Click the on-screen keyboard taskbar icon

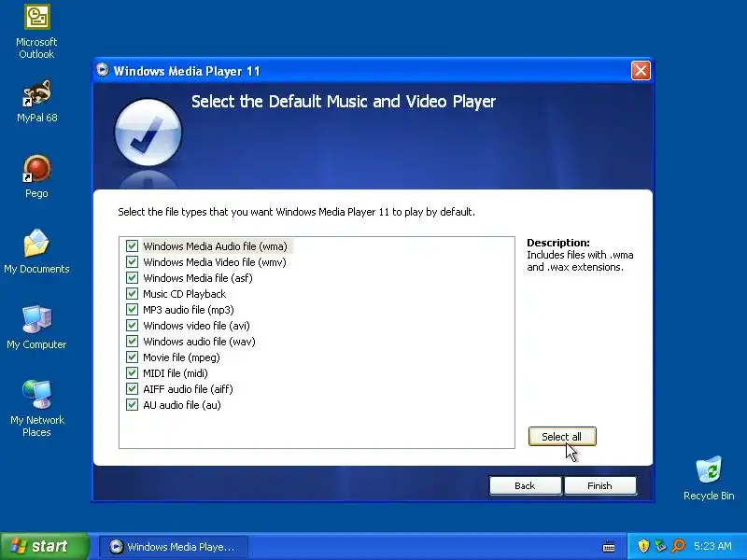point(609,546)
